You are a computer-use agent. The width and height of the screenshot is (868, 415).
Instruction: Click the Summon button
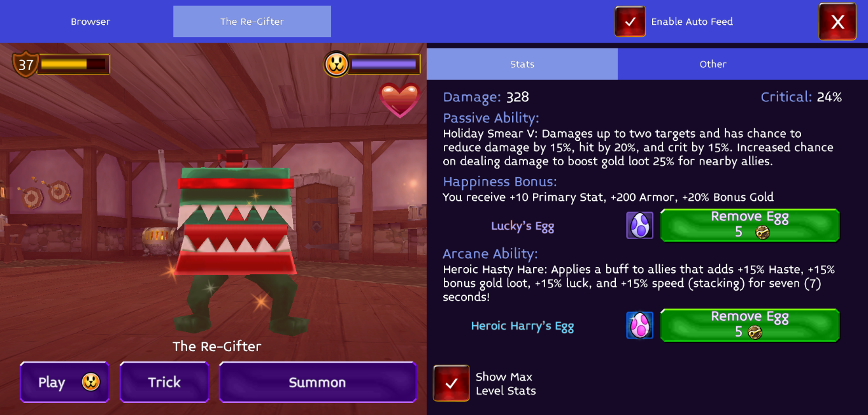click(x=318, y=382)
